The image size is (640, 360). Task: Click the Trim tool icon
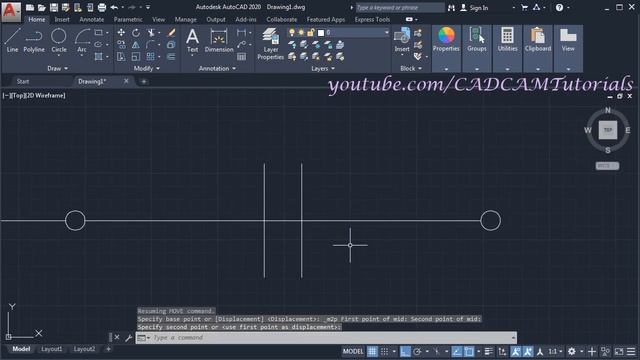point(151,33)
